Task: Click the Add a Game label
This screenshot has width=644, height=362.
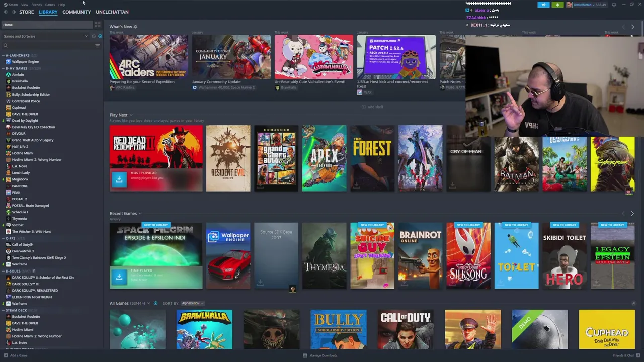Action: coord(19,355)
